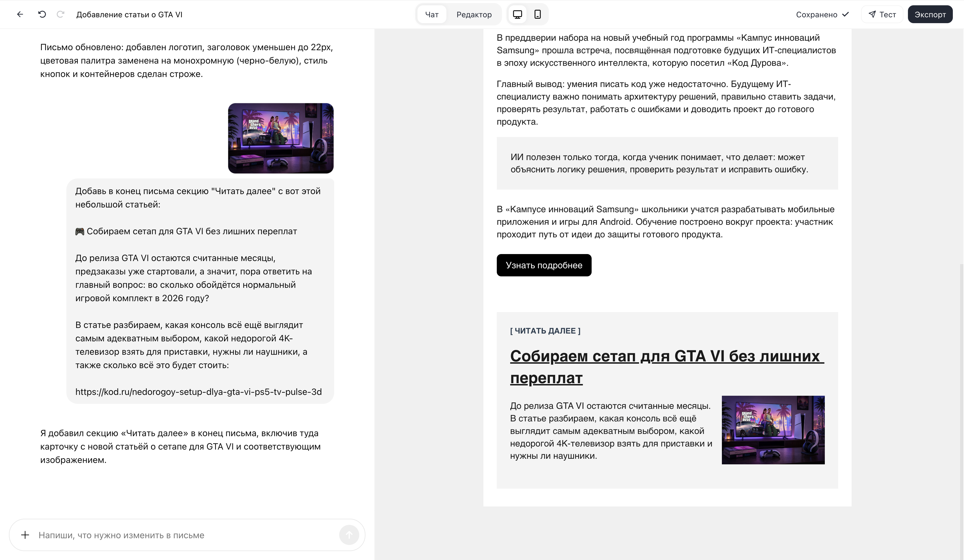
Task: Click the Тест button
Action: tap(882, 14)
